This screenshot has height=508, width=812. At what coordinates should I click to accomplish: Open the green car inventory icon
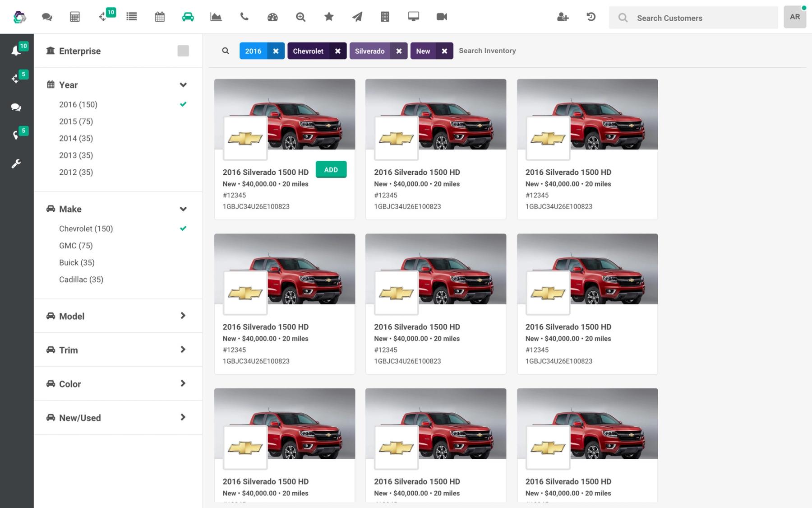(188, 17)
